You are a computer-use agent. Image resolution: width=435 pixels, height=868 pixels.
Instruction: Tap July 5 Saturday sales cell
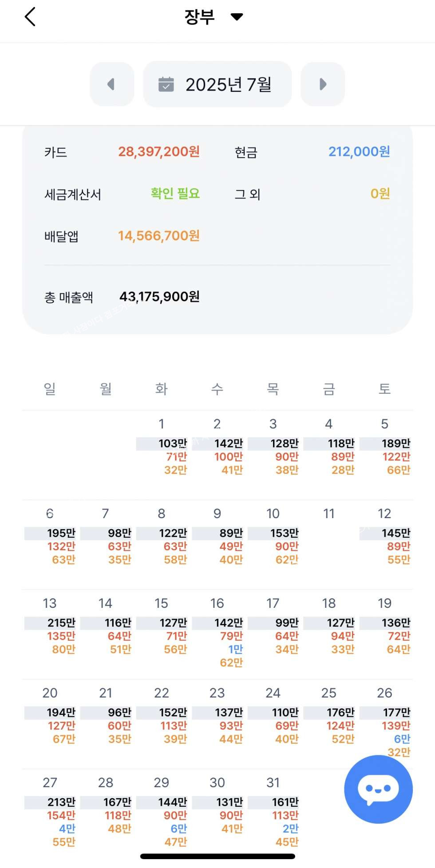point(385,448)
